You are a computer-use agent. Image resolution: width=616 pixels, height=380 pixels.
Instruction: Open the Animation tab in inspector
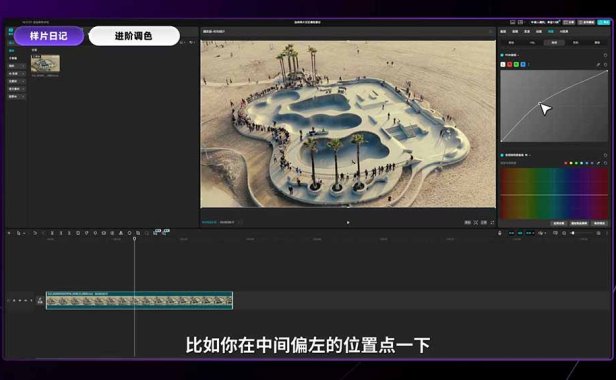(x=539, y=31)
